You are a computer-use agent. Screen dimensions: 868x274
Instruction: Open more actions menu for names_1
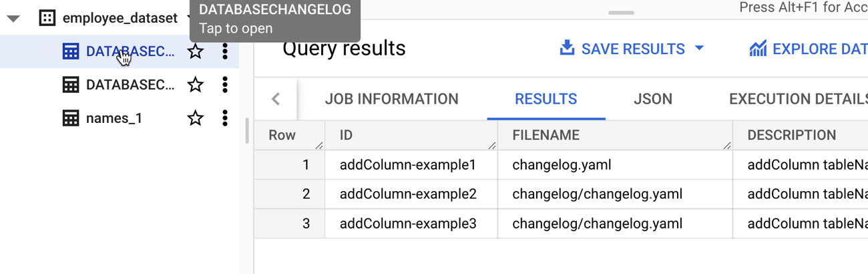click(x=225, y=118)
